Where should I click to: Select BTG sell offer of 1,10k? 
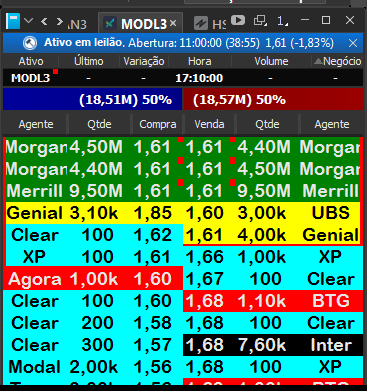[x=273, y=301]
